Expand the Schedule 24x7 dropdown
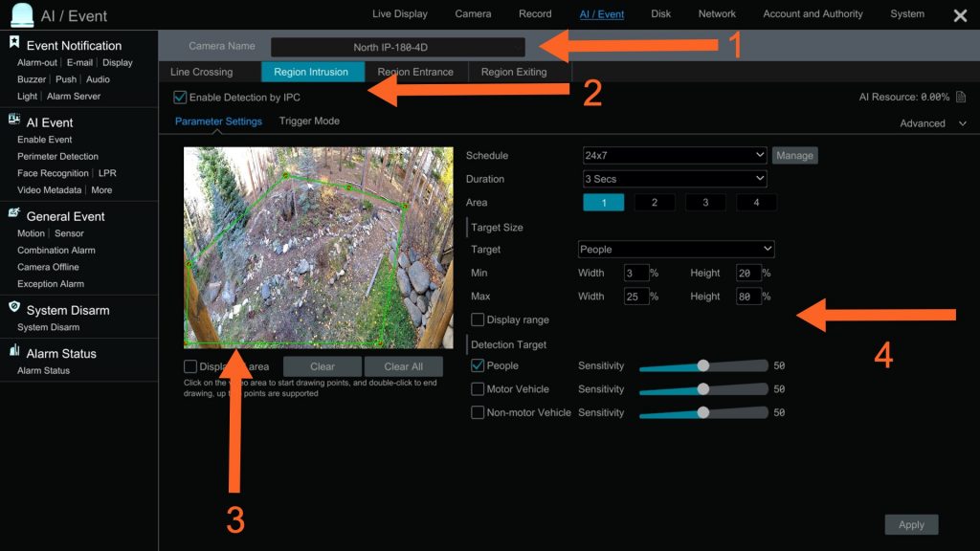 (675, 155)
